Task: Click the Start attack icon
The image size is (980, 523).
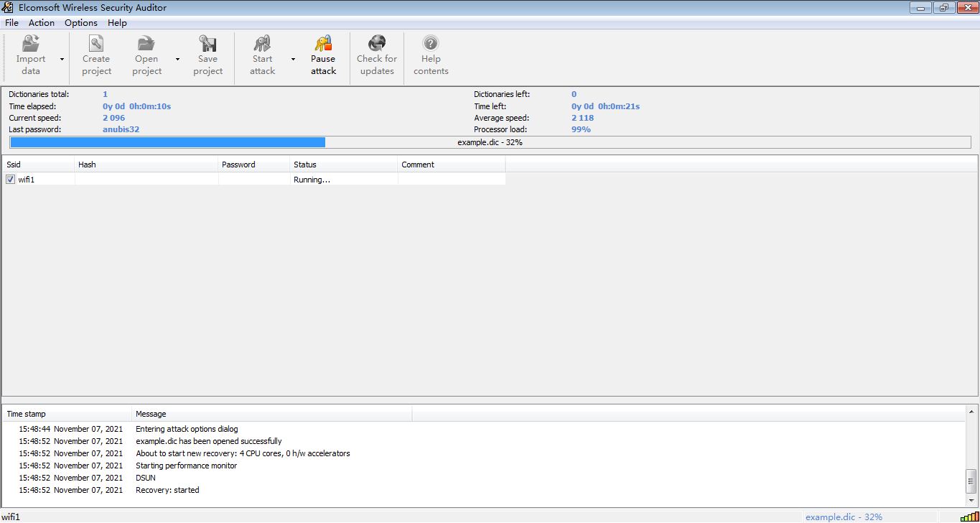Action: pyautogui.click(x=262, y=45)
